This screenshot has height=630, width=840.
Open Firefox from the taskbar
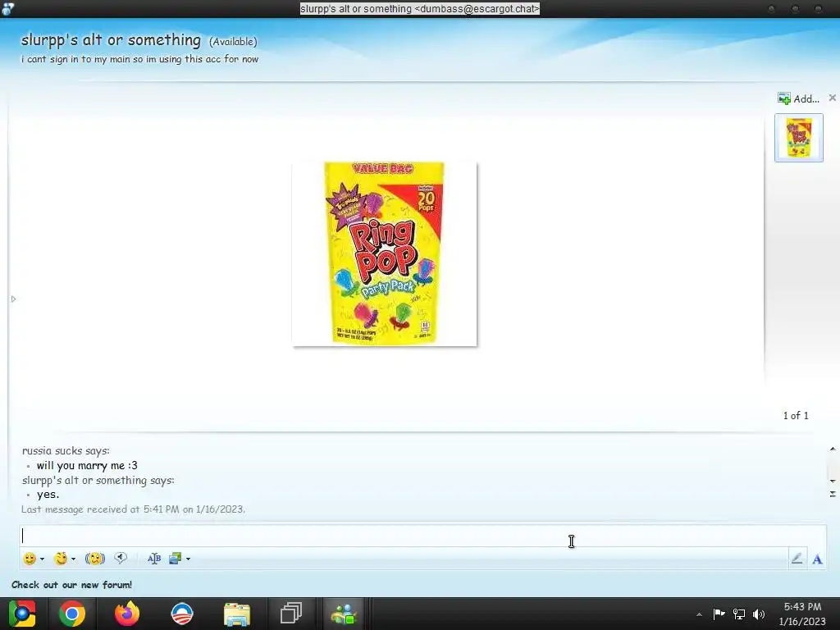tap(127, 614)
